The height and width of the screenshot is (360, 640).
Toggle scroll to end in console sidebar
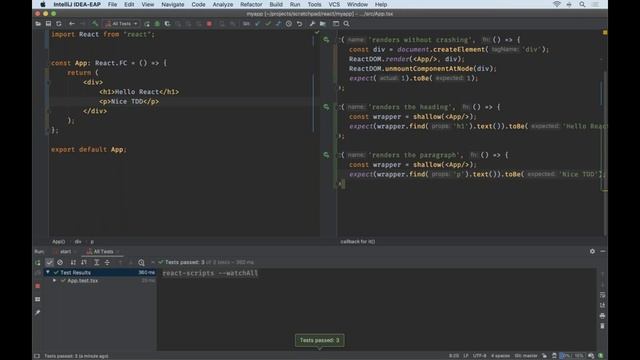click(602, 305)
